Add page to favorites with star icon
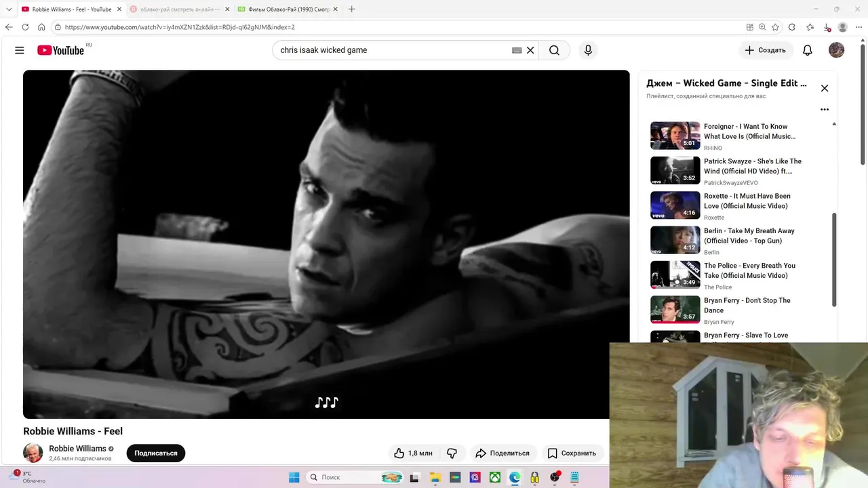The width and height of the screenshot is (868, 488). [775, 27]
